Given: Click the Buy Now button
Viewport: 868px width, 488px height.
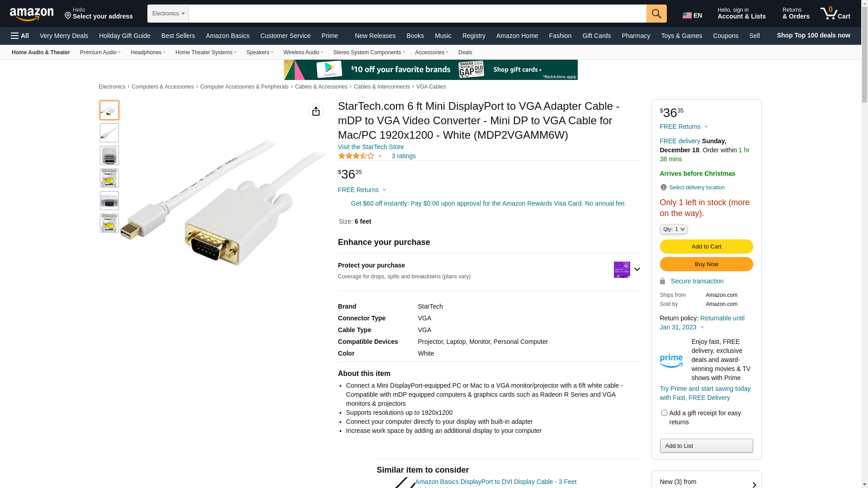Looking at the screenshot, I should [x=706, y=264].
